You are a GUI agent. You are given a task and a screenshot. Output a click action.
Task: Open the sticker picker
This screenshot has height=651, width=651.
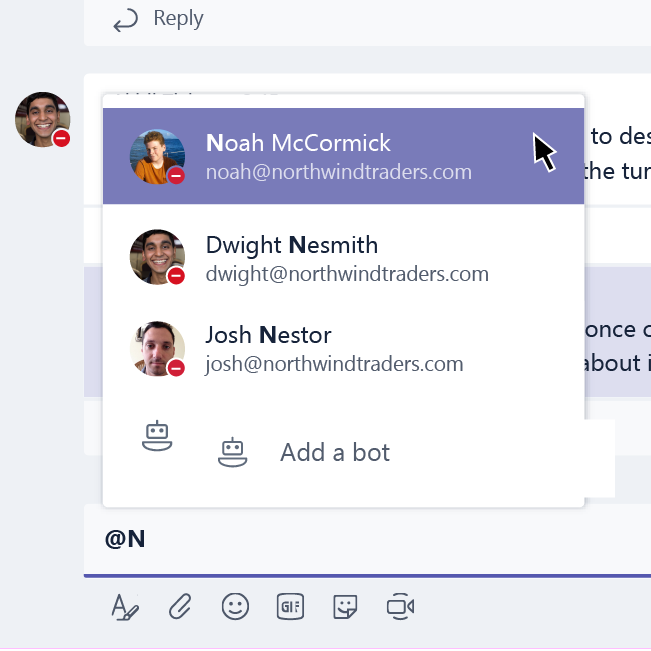(345, 606)
